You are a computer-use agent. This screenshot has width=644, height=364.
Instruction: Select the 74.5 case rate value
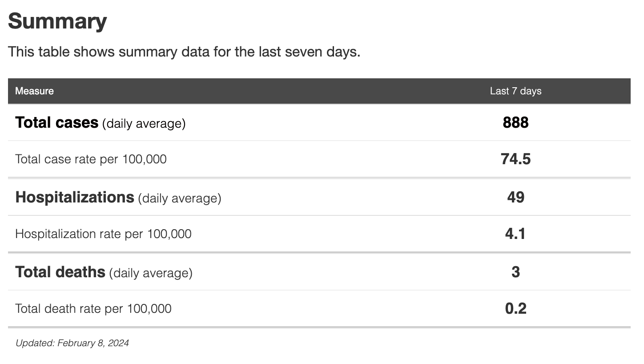tap(515, 159)
